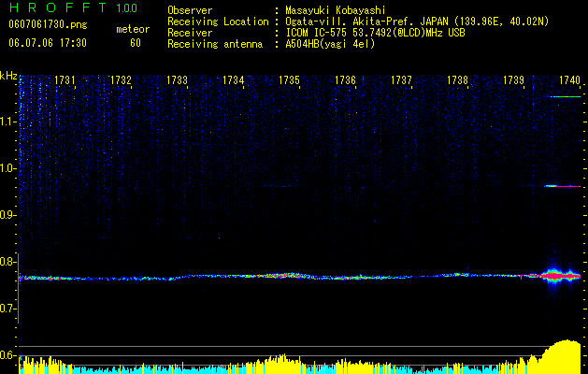Click the 1731 time marker
This screenshot has height=374, width=588.
coord(65,80)
